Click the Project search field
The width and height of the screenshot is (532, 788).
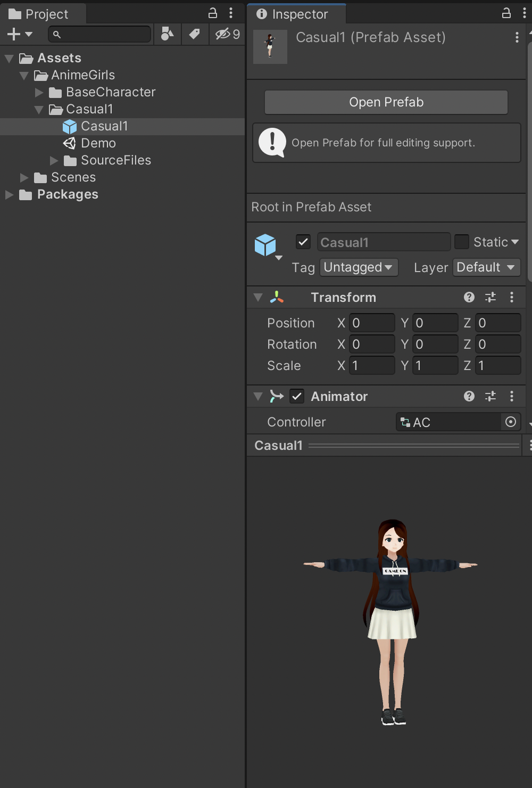pyautogui.click(x=99, y=34)
